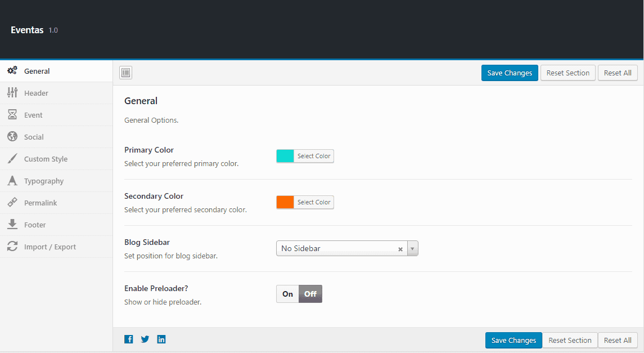Image resolution: width=644 pixels, height=353 pixels.
Task: Open the LinkedIn icon link in the footer
Action: [x=161, y=339]
